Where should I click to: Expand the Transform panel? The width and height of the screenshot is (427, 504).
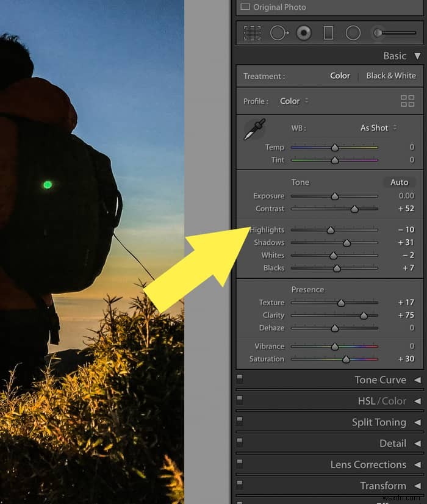tap(417, 486)
